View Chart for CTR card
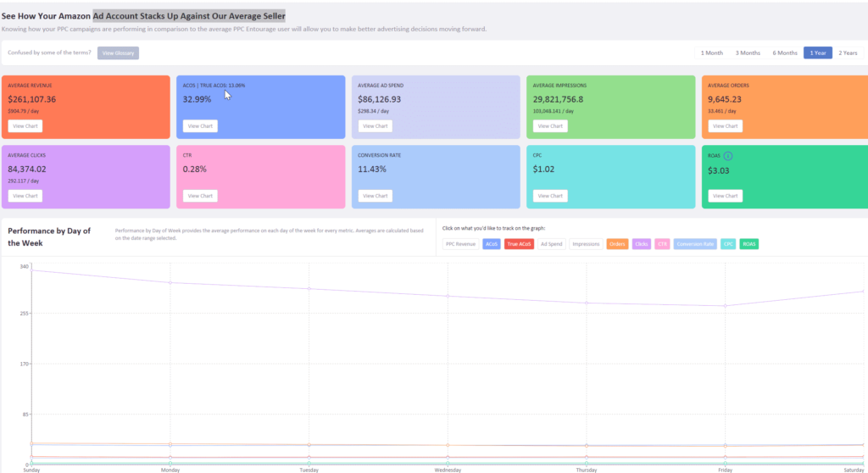This screenshot has height=473, width=868. tap(200, 196)
